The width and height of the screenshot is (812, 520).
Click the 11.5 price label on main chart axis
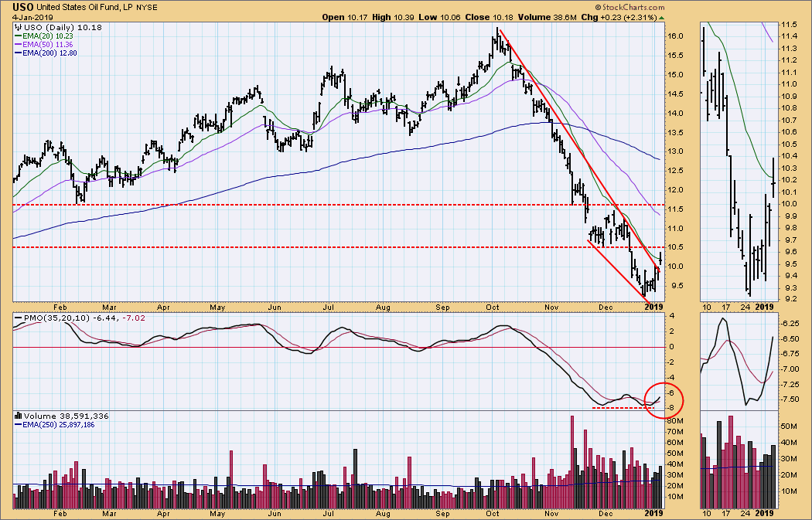point(676,209)
